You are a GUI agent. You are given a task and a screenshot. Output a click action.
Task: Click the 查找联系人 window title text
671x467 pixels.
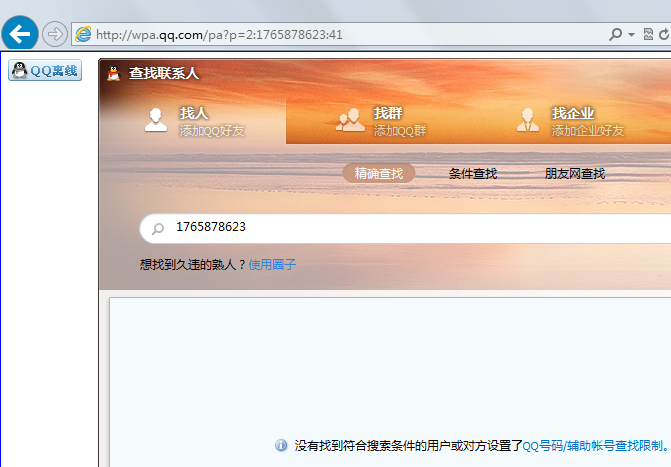pyautogui.click(x=164, y=73)
